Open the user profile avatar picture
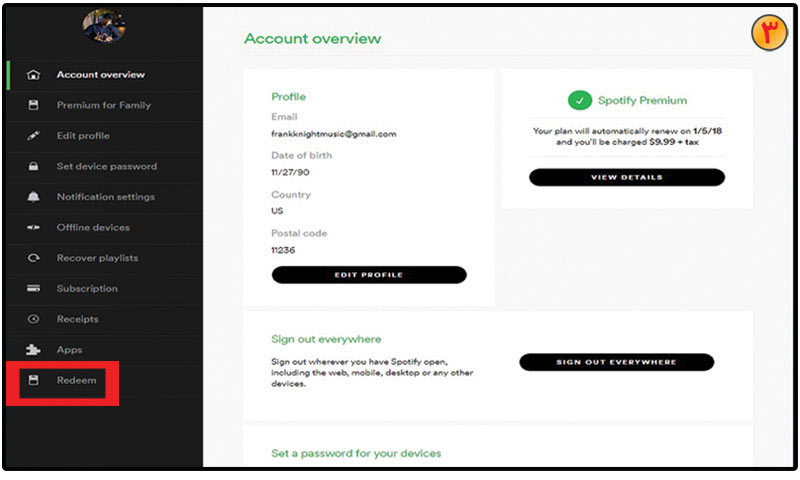Screen dimensions: 800x480 point(104,25)
